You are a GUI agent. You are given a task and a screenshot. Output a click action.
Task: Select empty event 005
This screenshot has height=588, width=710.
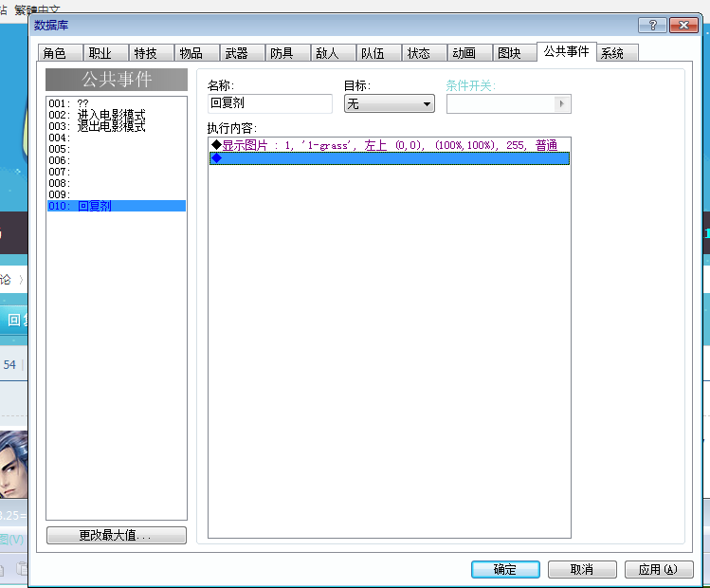pyautogui.click(x=117, y=149)
